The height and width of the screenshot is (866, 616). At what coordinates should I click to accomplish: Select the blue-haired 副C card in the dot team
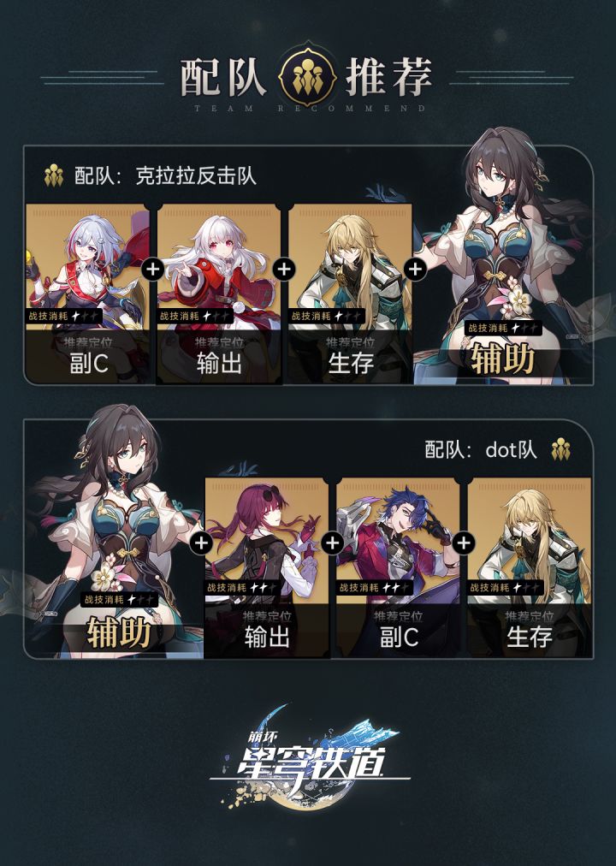tap(398, 567)
